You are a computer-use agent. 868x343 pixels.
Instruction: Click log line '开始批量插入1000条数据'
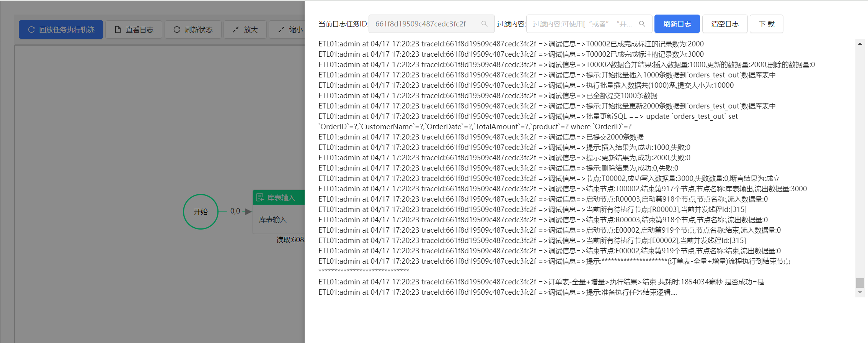click(x=547, y=75)
